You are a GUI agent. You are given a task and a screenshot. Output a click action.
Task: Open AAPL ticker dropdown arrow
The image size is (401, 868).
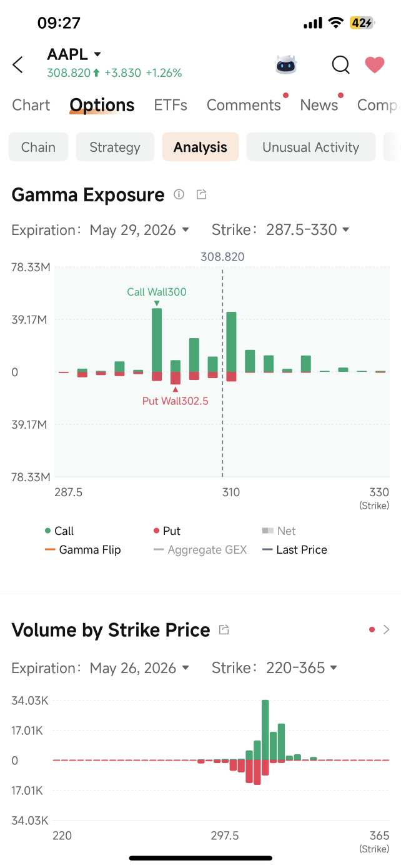click(97, 54)
